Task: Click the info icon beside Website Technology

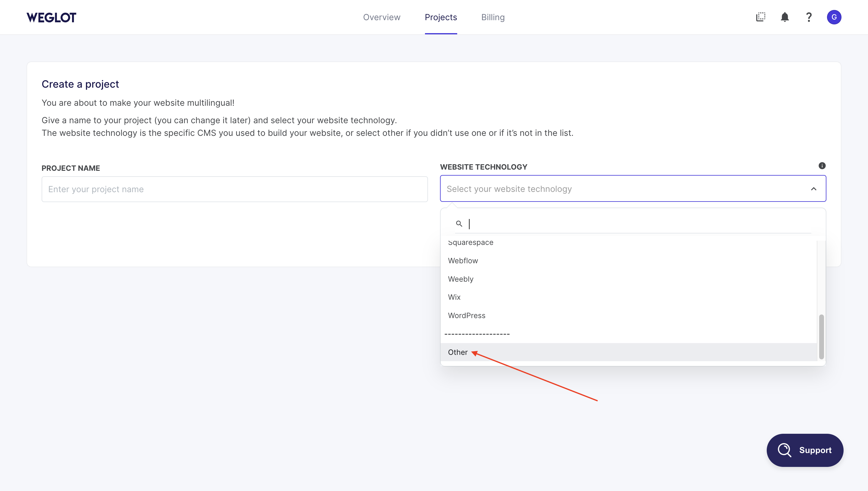Action: 822,166
